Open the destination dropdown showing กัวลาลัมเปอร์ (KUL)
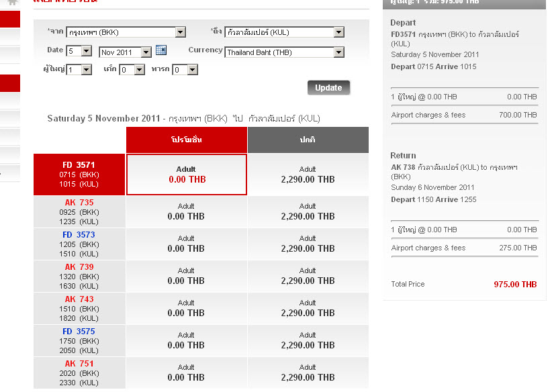 click(285, 32)
